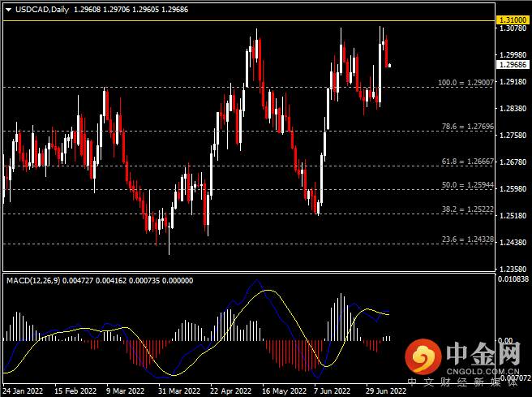
Task: Select Fibonacci label 38.2 = 1.25222
Action: 468,209
